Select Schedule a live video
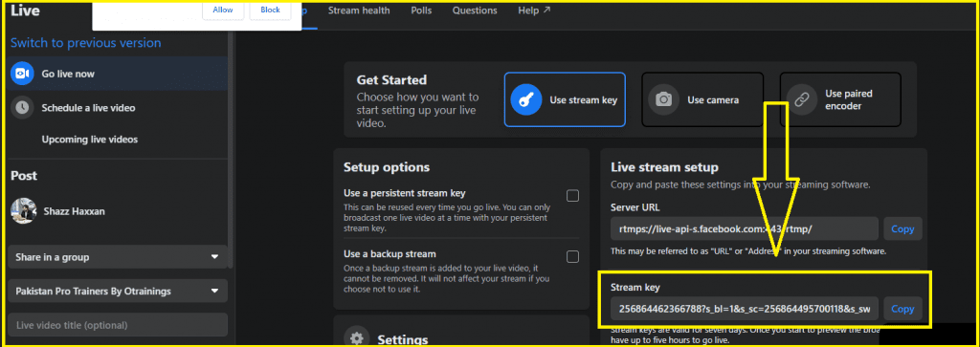 119,108
